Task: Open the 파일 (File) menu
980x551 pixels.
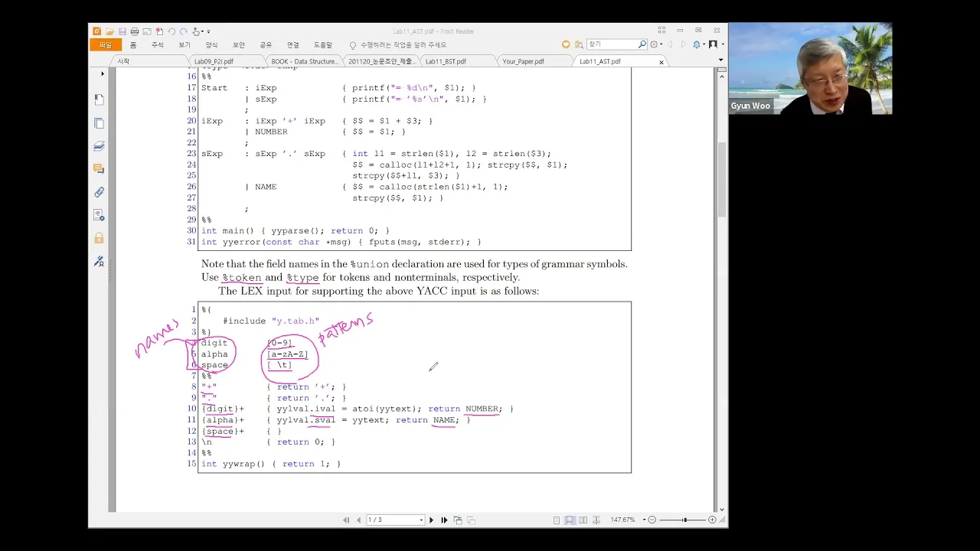Action: coord(105,45)
